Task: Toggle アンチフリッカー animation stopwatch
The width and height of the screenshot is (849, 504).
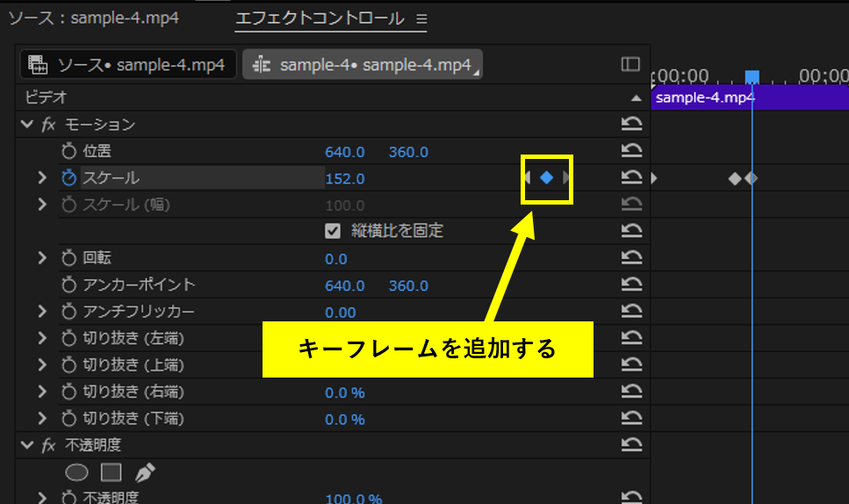Action: pyautogui.click(x=68, y=312)
